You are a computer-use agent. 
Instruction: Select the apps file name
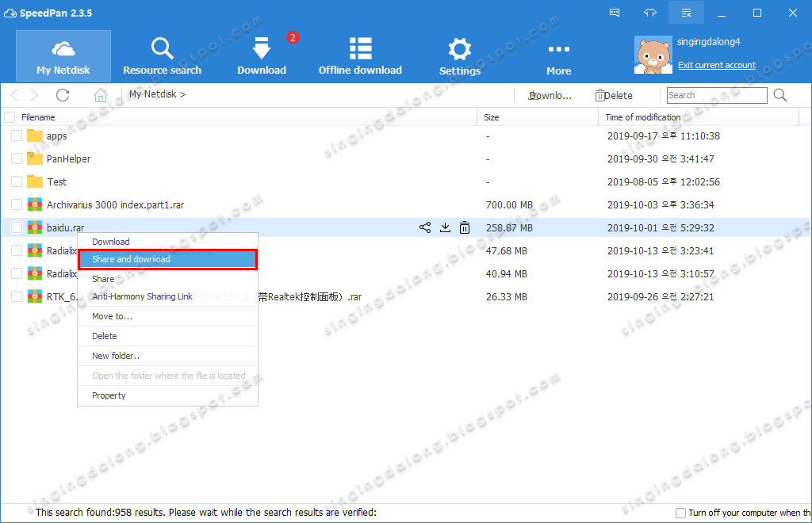pos(56,136)
